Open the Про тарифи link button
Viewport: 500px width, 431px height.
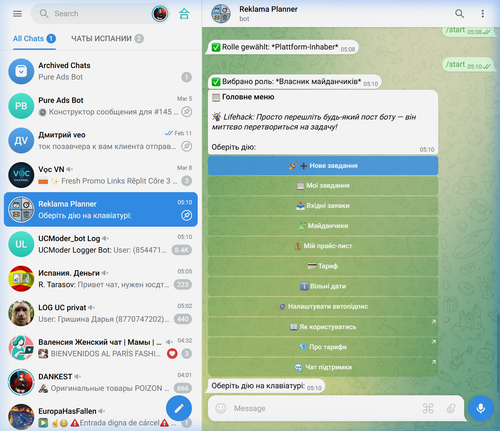click(323, 347)
